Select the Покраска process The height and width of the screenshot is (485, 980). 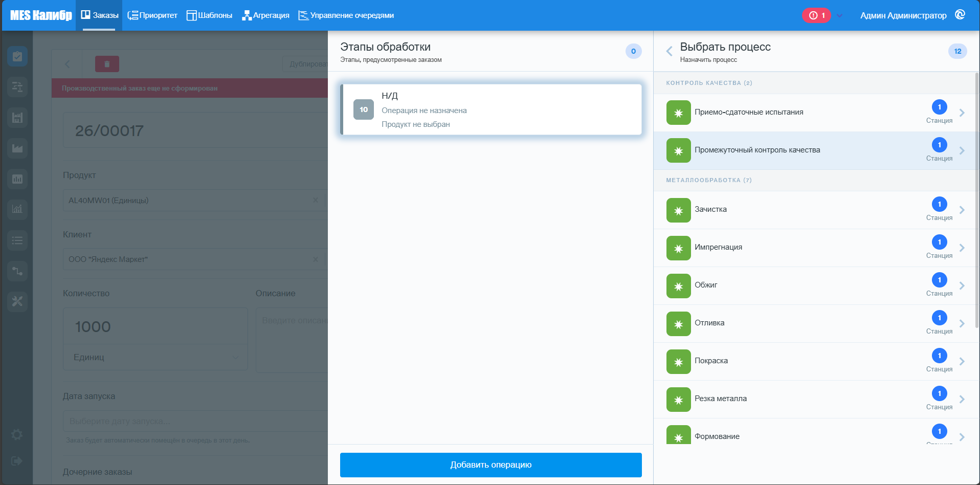[x=816, y=362]
